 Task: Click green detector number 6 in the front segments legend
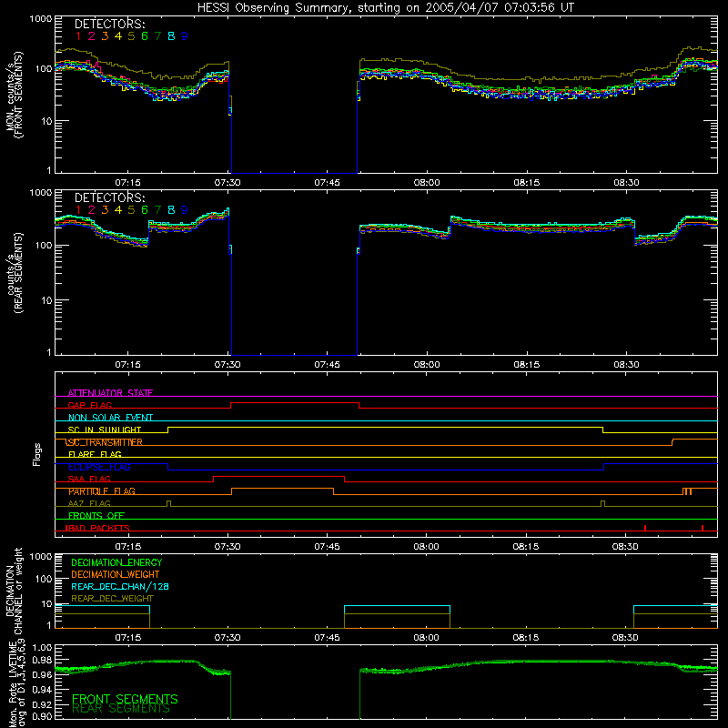pos(145,36)
